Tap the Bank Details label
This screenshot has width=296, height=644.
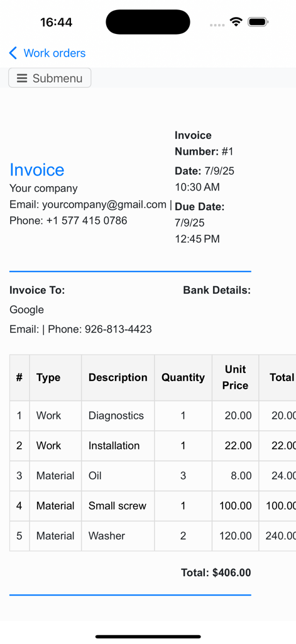(217, 291)
